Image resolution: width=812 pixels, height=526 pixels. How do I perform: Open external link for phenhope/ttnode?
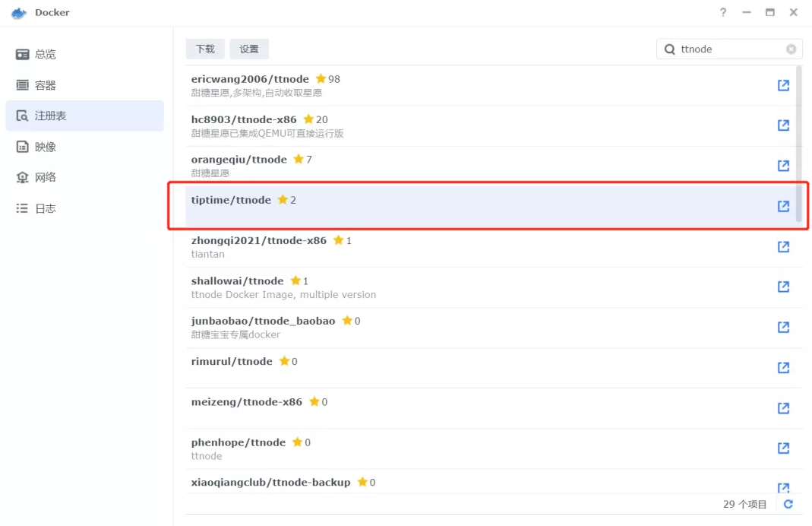coord(783,448)
